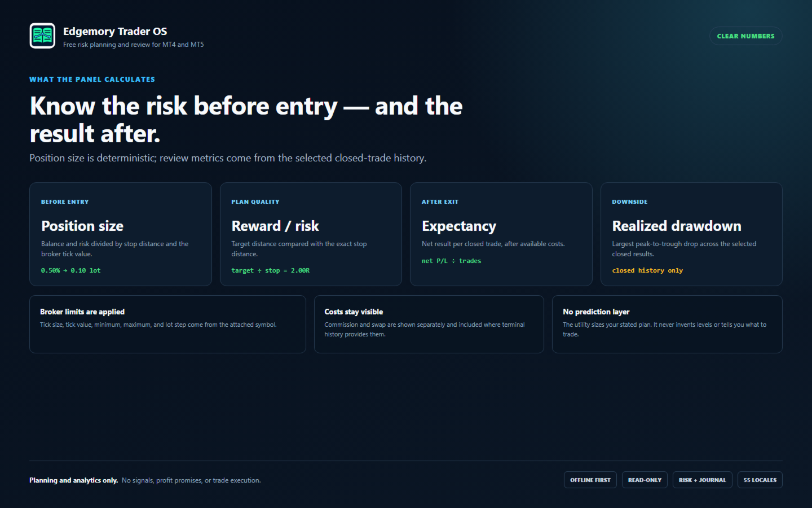This screenshot has width=812, height=508.
Task: Click the target ÷ stop = 2.00R formula
Action: click(270, 271)
